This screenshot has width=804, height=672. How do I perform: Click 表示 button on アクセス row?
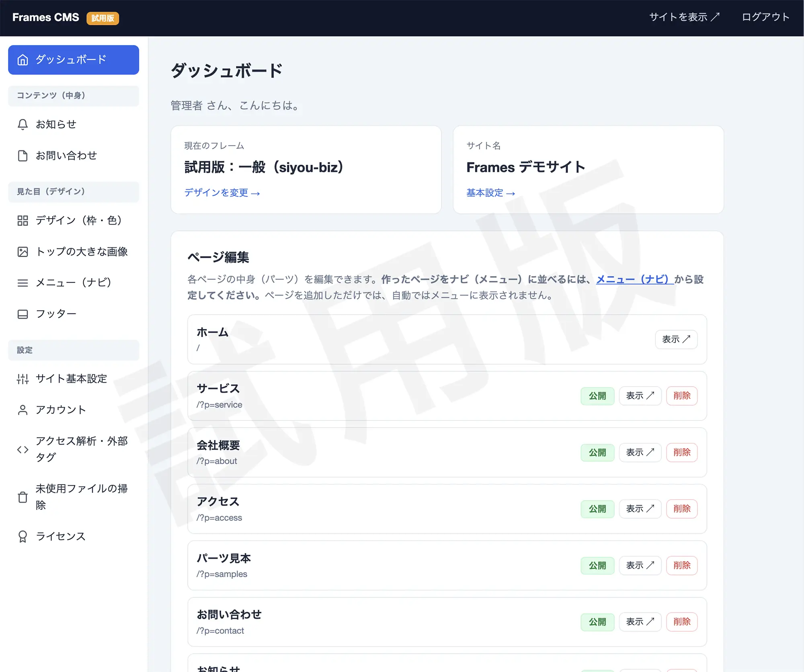(x=640, y=509)
